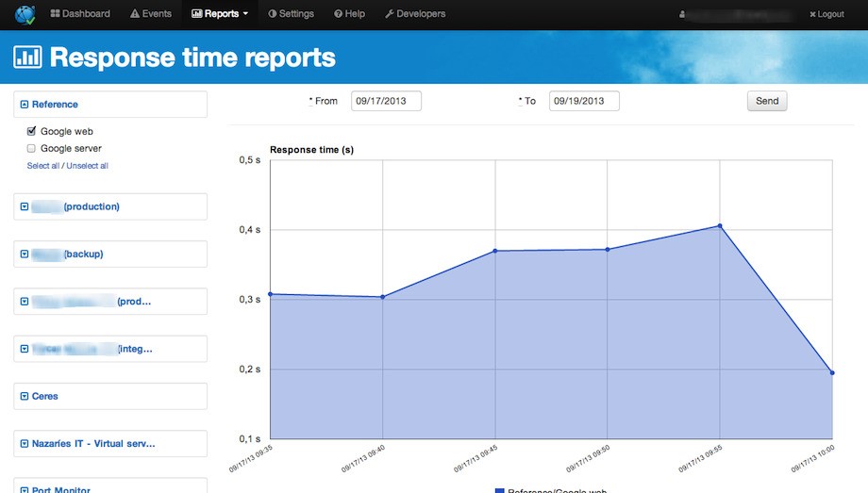Expand the Ceres section
868x493 pixels.
25,397
